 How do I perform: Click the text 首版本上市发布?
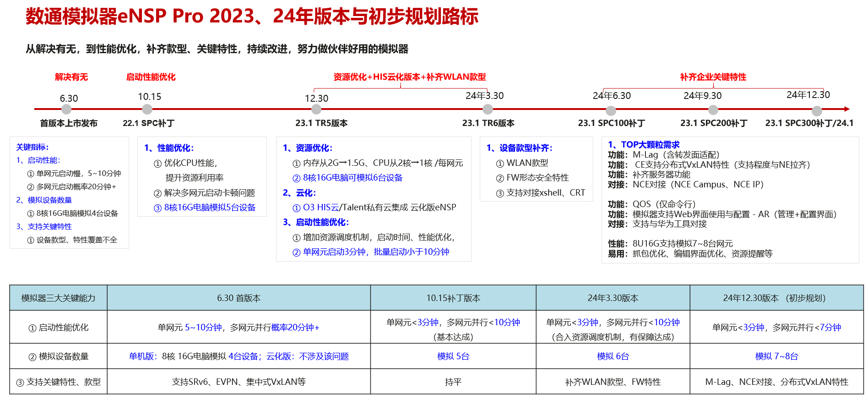click(x=69, y=123)
